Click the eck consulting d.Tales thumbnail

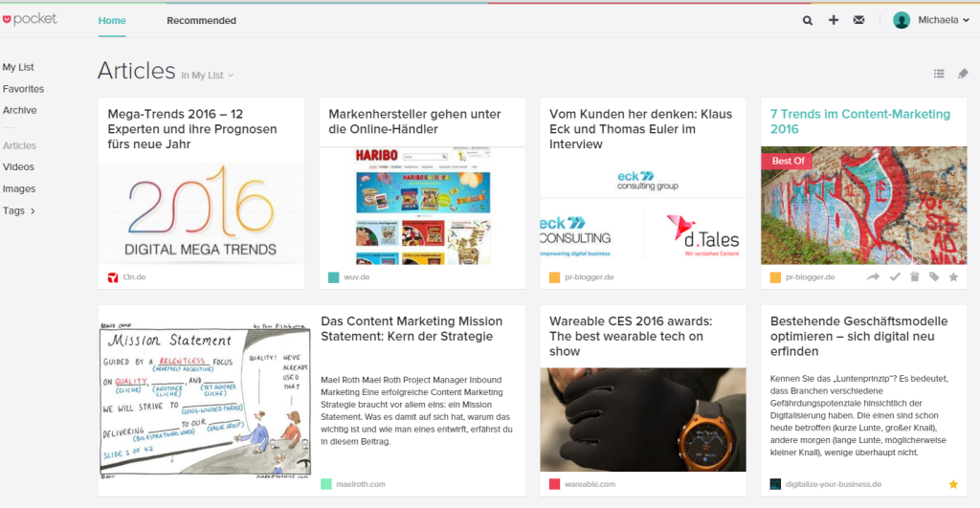pyautogui.click(x=643, y=213)
